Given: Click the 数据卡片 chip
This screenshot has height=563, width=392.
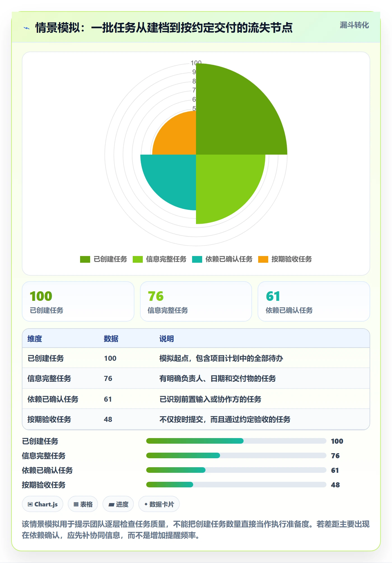Looking at the screenshot, I should (159, 504).
